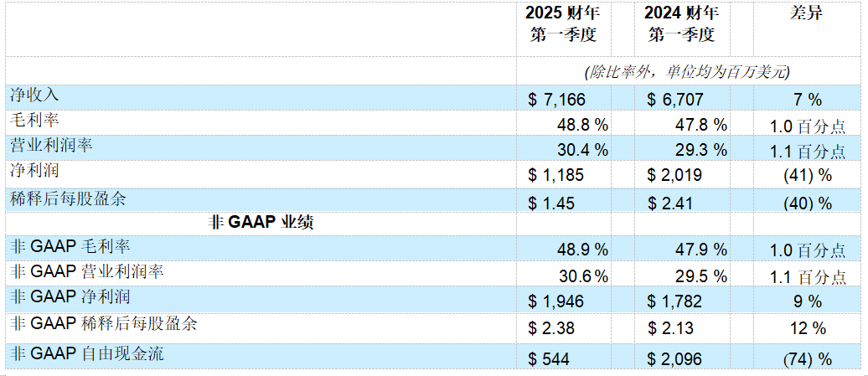Select the $1,782 非 GAAP 净利润 cell
Image resolution: width=868 pixels, height=376 pixels.
(x=676, y=301)
